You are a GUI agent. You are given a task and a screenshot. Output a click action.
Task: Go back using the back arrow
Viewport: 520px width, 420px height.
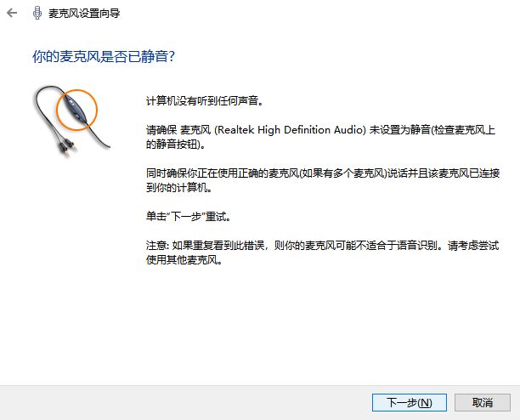12,13
